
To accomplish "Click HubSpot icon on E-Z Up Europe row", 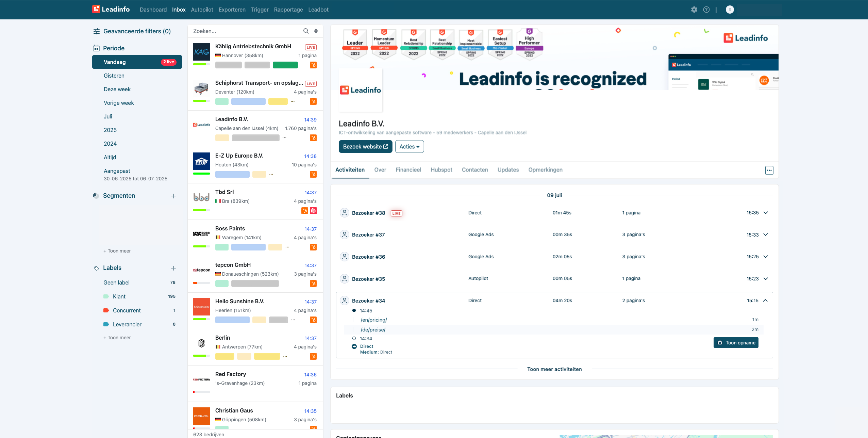I will pyautogui.click(x=313, y=174).
